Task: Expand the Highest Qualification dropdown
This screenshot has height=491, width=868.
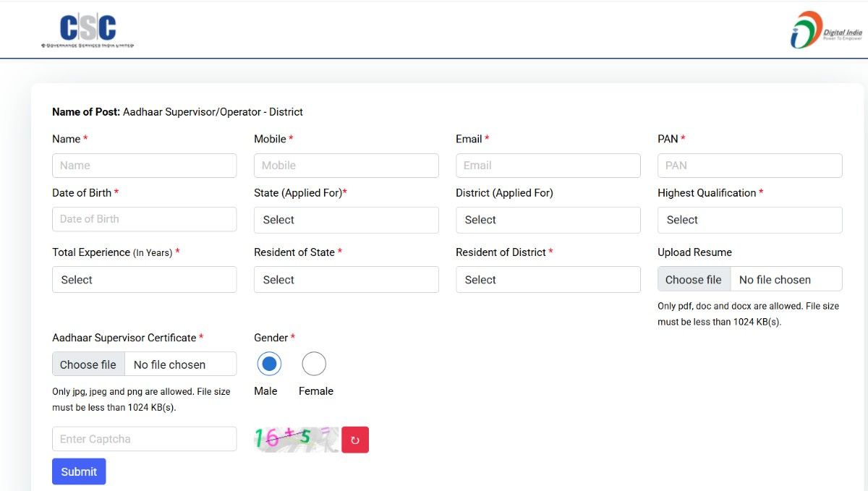Action: coord(749,220)
